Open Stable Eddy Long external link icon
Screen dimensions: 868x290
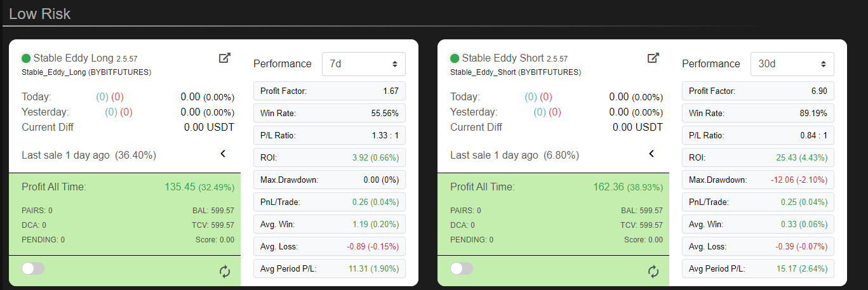[224, 58]
